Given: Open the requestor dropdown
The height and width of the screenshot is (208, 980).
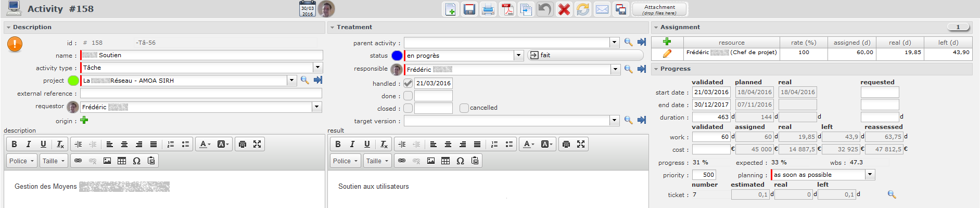Looking at the screenshot, I should click(316, 107).
